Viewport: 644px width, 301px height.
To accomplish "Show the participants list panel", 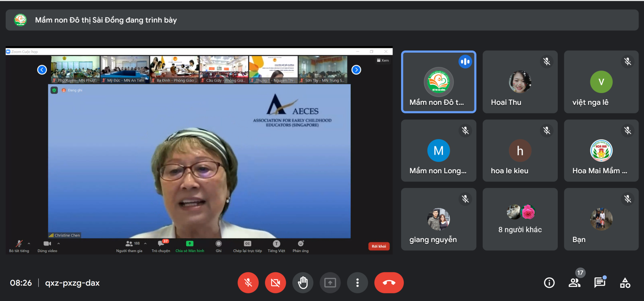I will [x=575, y=283].
